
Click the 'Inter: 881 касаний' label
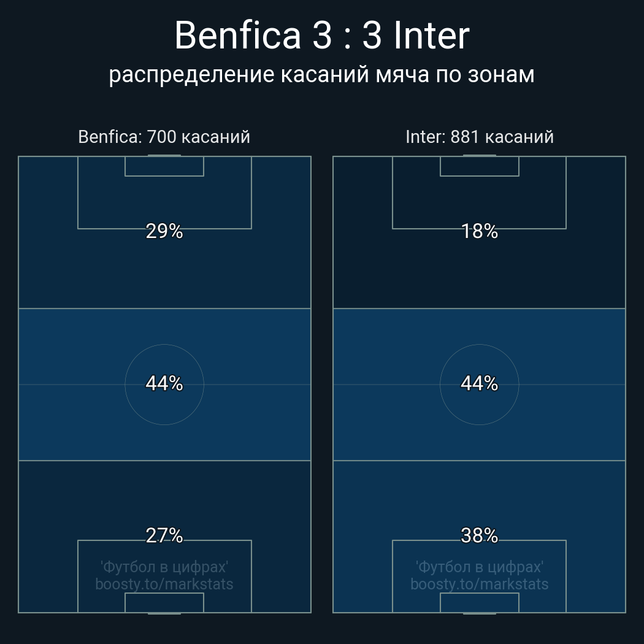point(479,137)
